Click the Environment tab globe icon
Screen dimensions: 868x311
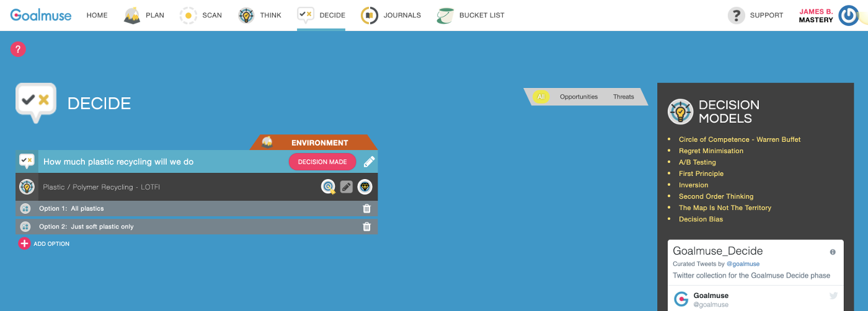point(268,142)
